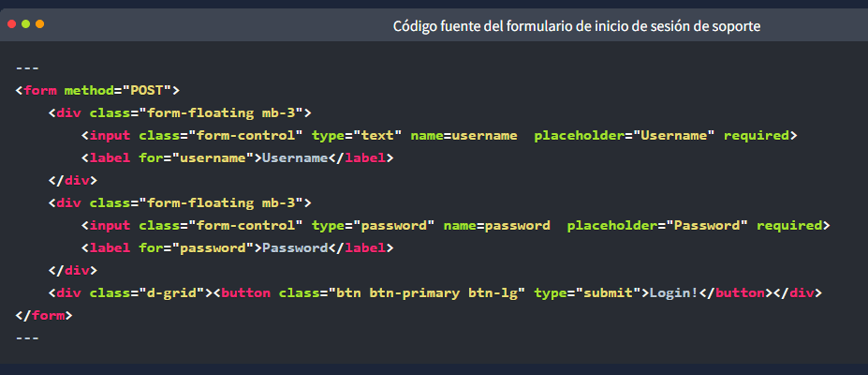Click the 'placeholder="Password"' attribute
The width and height of the screenshot is (868, 375).
tap(657, 225)
